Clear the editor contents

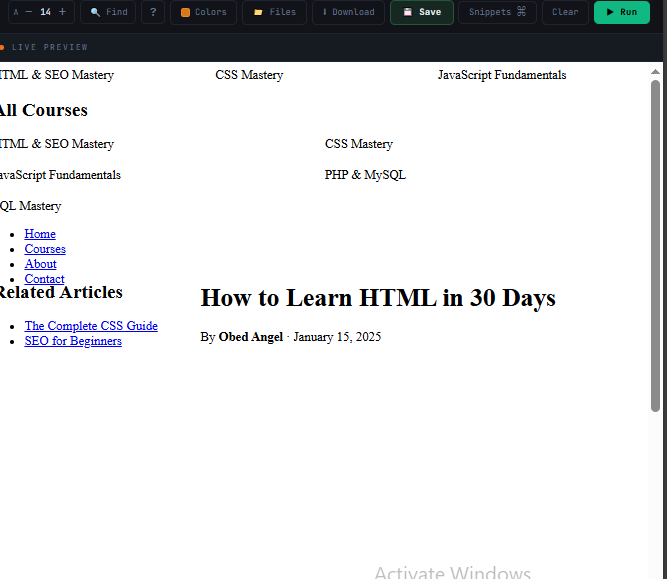565,12
